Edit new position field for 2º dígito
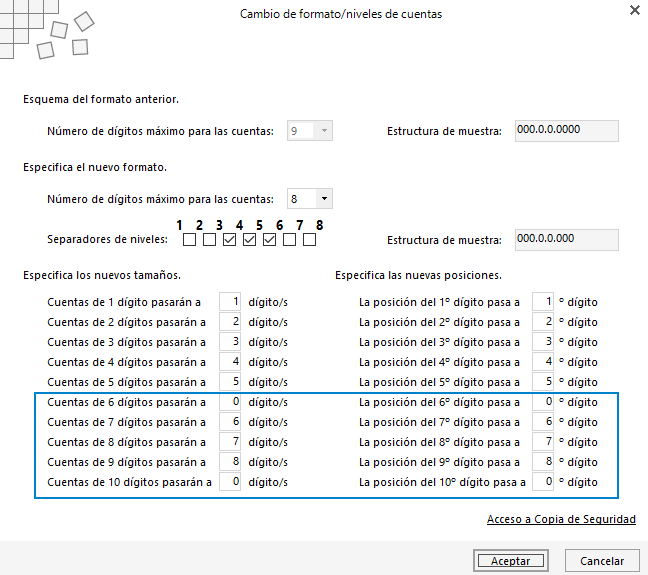The image size is (648, 575). (x=543, y=322)
